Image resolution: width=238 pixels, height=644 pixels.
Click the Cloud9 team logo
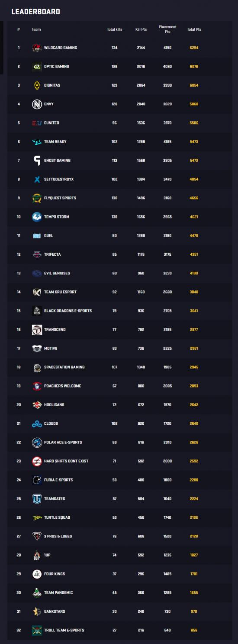pos(37,423)
